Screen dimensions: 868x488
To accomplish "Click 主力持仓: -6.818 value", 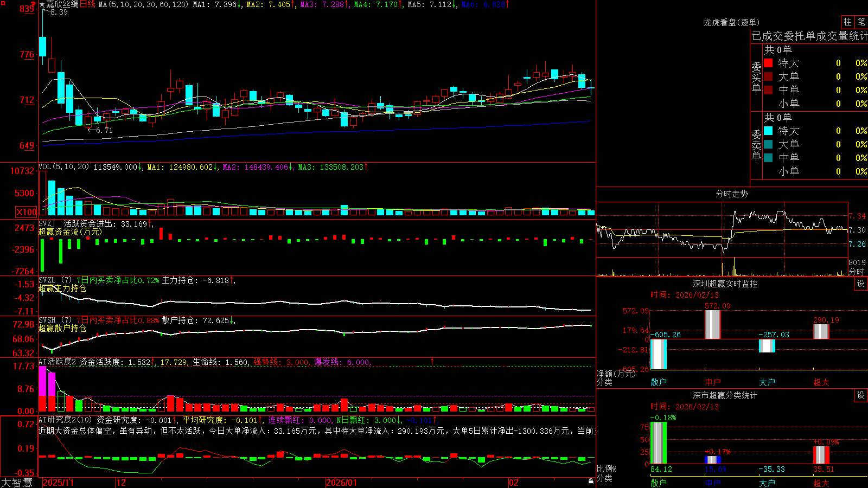I will [196, 280].
